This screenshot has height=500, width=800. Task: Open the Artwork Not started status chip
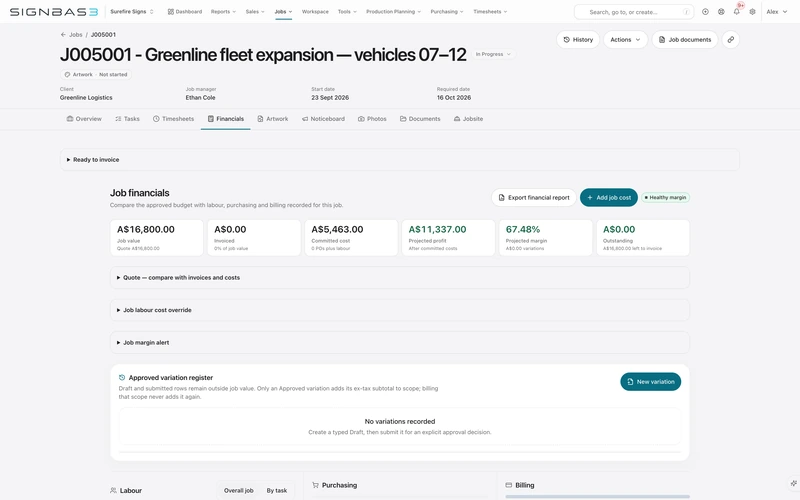click(96, 74)
